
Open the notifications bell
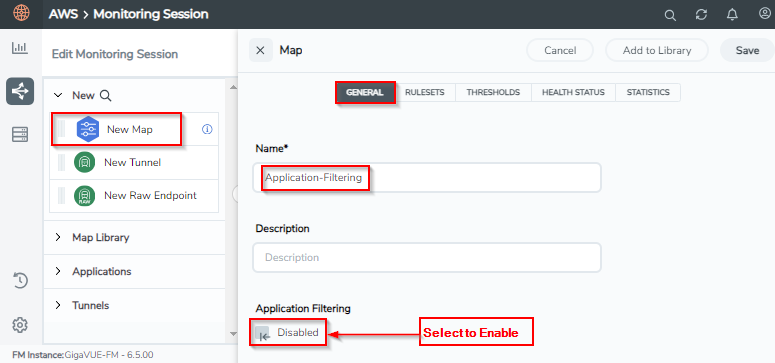click(x=732, y=15)
